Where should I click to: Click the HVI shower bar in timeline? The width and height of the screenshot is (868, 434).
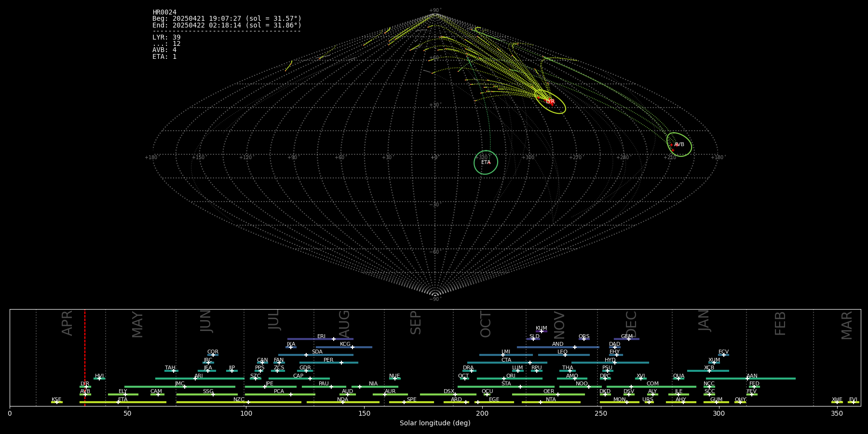pos(99,379)
